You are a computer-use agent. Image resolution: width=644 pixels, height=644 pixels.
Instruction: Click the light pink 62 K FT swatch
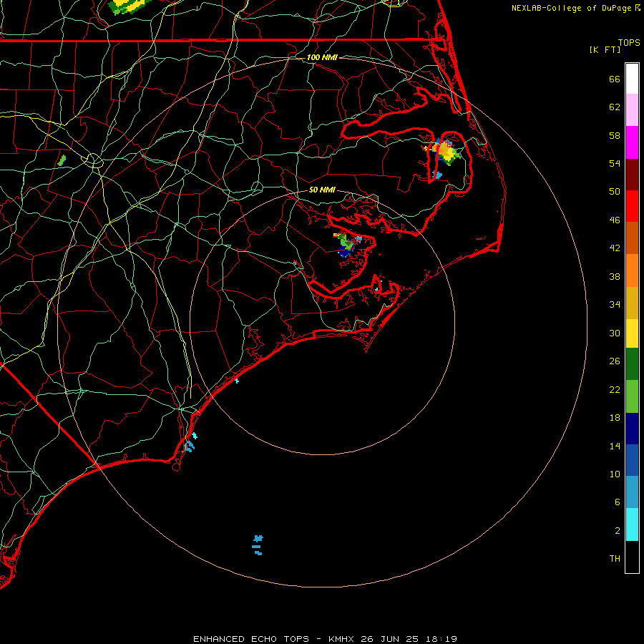[632, 109]
